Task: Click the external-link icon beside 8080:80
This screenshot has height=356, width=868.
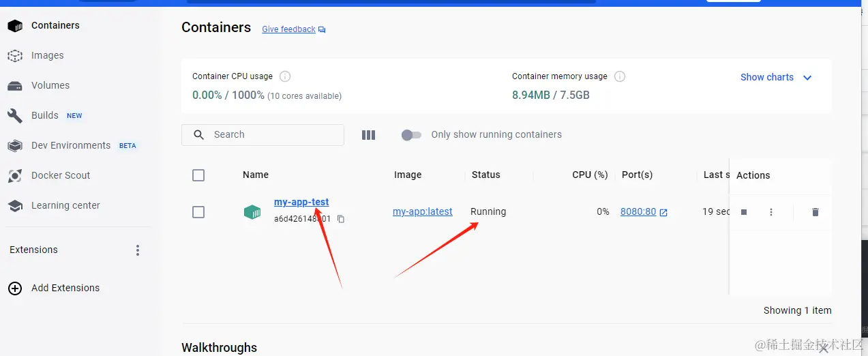Action: (x=663, y=212)
